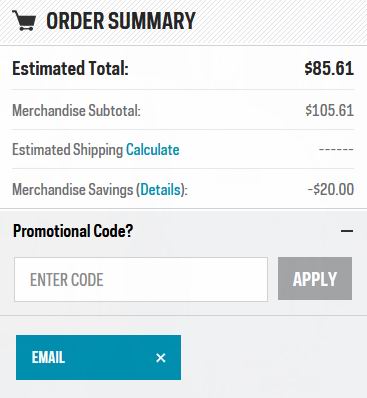Click the ORDER SUMMARY heading

click(x=121, y=21)
